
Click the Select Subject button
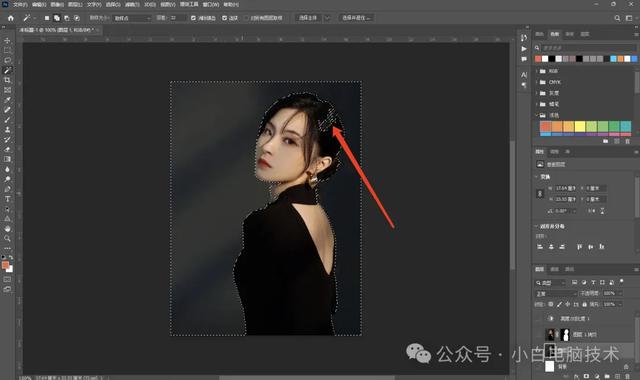[309, 18]
